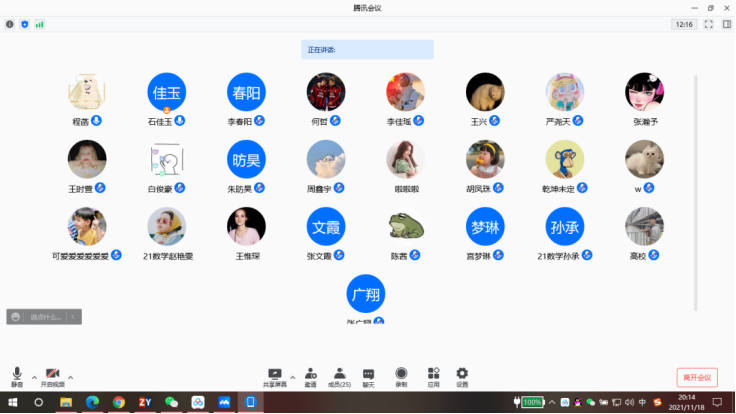Open the 设置 settings gear
This screenshot has width=736, height=414.
click(x=462, y=375)
